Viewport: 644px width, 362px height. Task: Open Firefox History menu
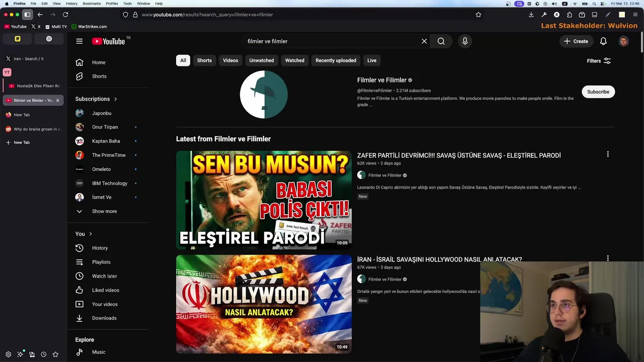(71, 4)
